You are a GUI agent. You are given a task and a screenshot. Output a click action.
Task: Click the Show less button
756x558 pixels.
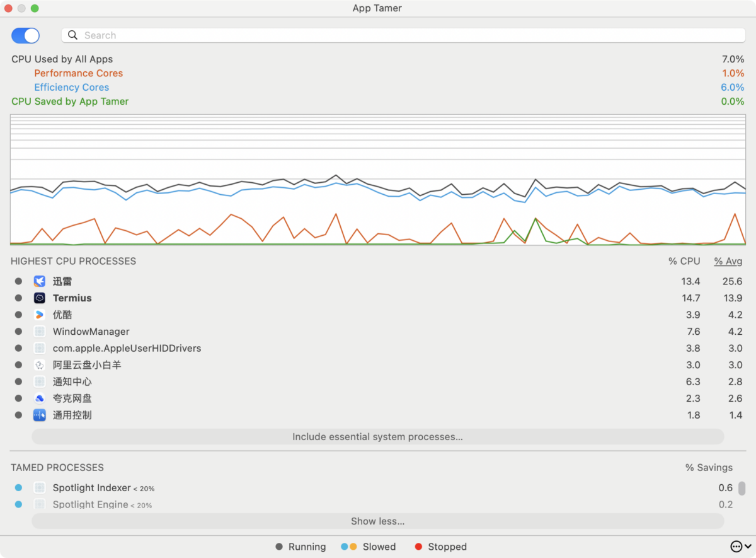click(378, 521)
